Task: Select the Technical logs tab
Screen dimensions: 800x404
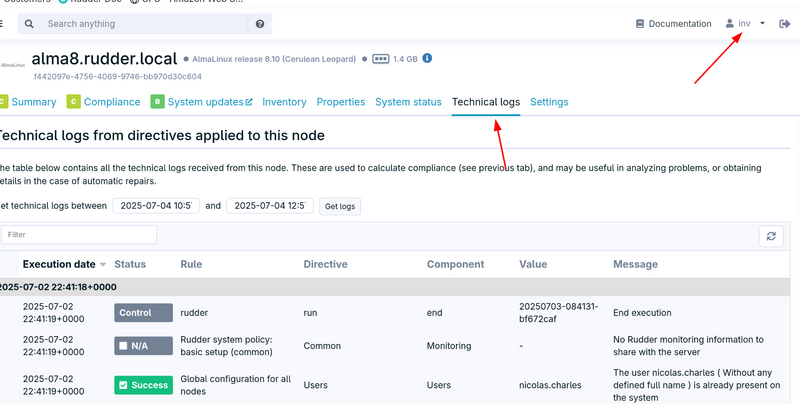Action: 486,102
